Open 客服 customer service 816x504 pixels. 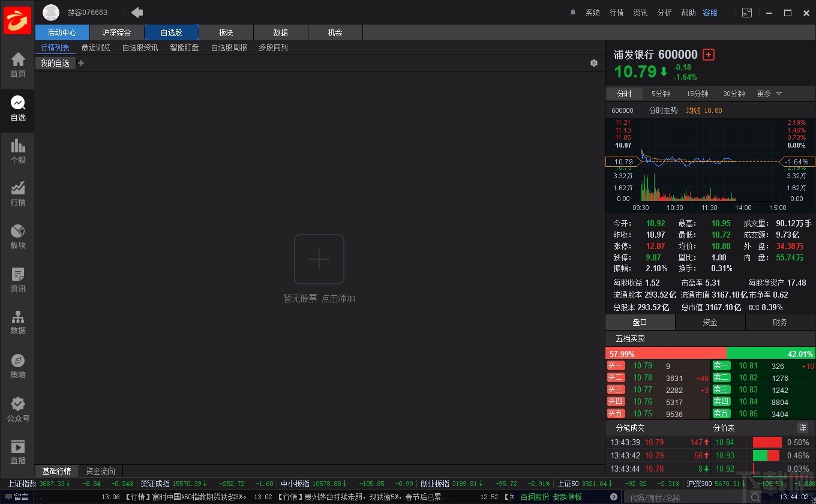(710, 12)
